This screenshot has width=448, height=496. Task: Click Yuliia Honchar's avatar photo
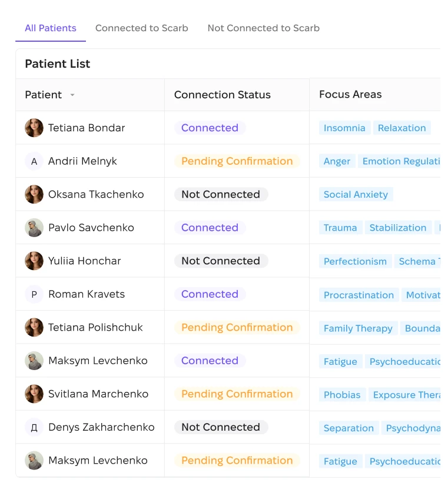click(x=34, y=261)
